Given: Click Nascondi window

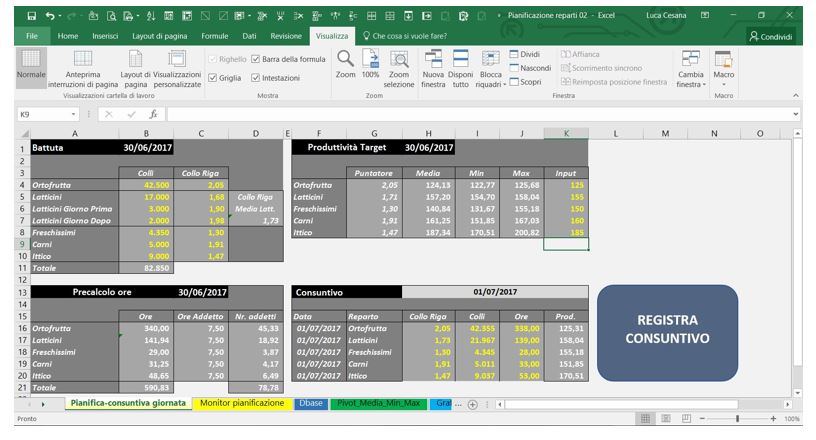Looking at the screenshot, I should click(530, 68).
